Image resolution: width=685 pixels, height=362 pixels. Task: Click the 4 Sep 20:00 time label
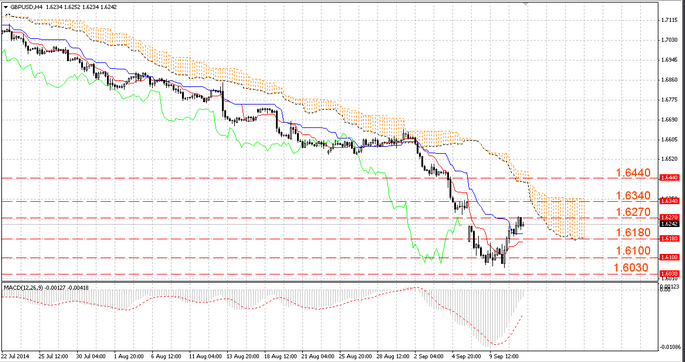coord(465,356)
